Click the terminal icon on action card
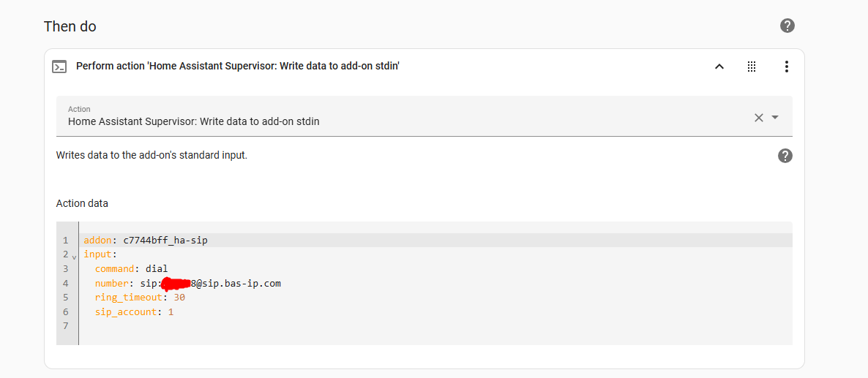Viewport: 868px width, 378px height. coord(59,67)
